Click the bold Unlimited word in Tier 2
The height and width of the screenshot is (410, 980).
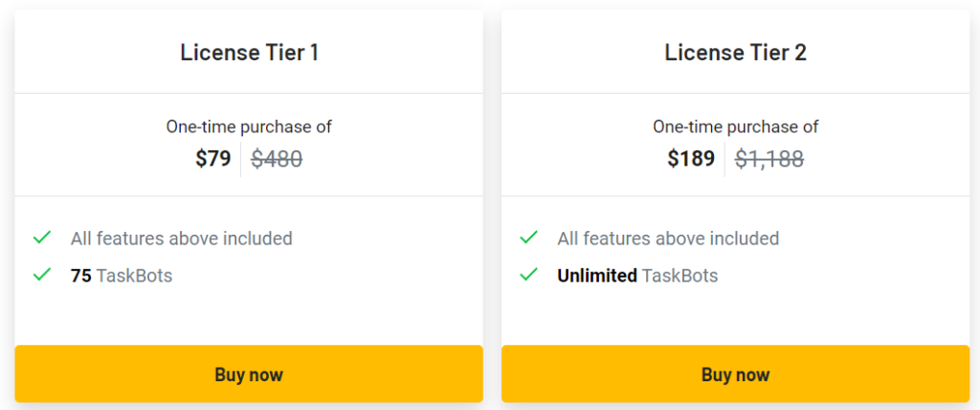point(597,276)
